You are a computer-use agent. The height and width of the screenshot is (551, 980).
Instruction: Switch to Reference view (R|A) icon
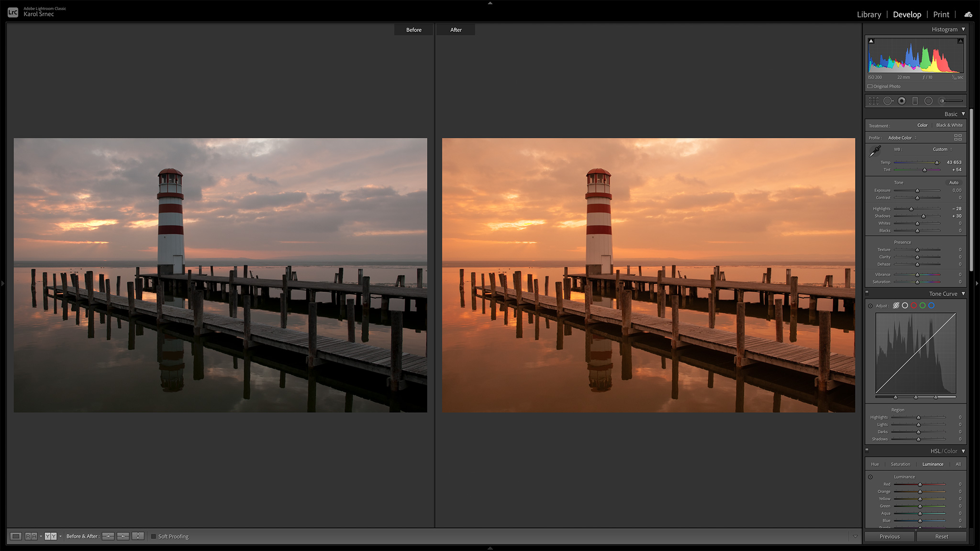pyautogui.click(x=31, y=536)
